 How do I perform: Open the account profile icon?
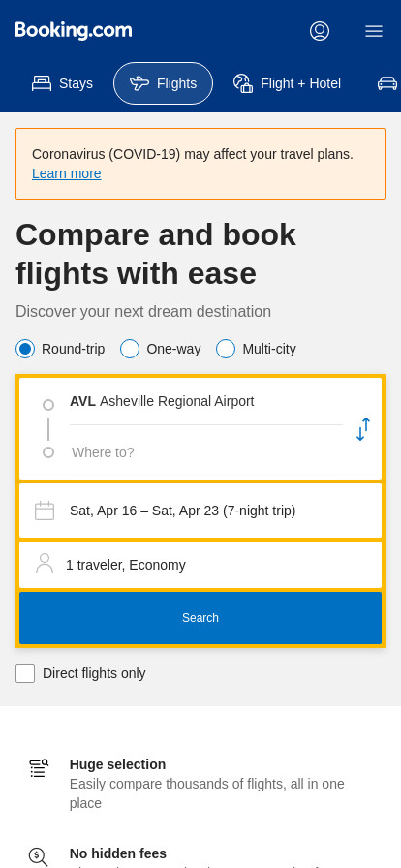tap(320, 31)
